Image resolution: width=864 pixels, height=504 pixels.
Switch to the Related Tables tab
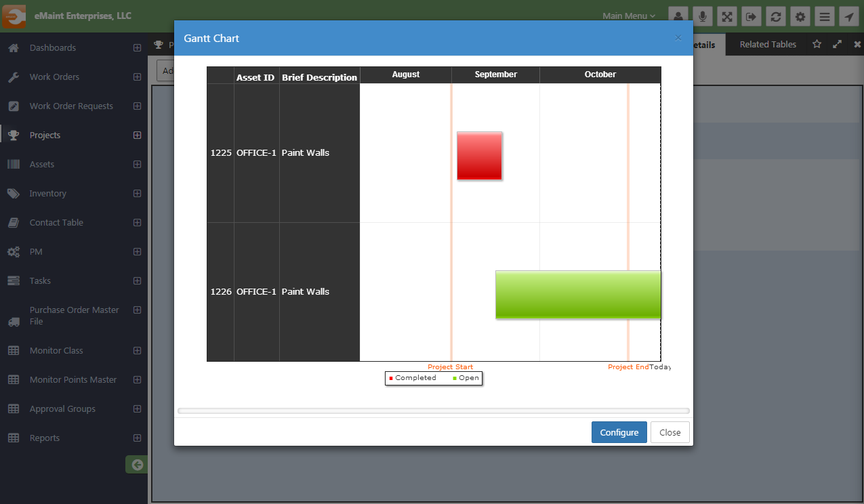766,44
